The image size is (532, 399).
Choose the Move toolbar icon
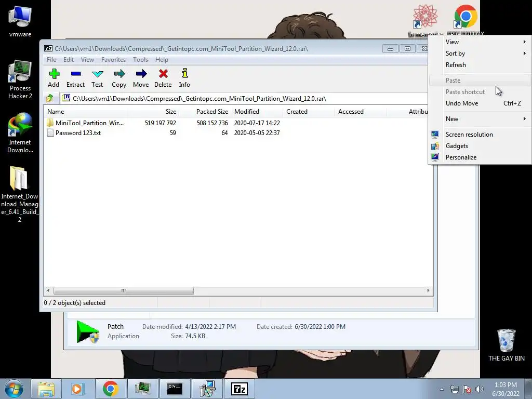[141, 78]
